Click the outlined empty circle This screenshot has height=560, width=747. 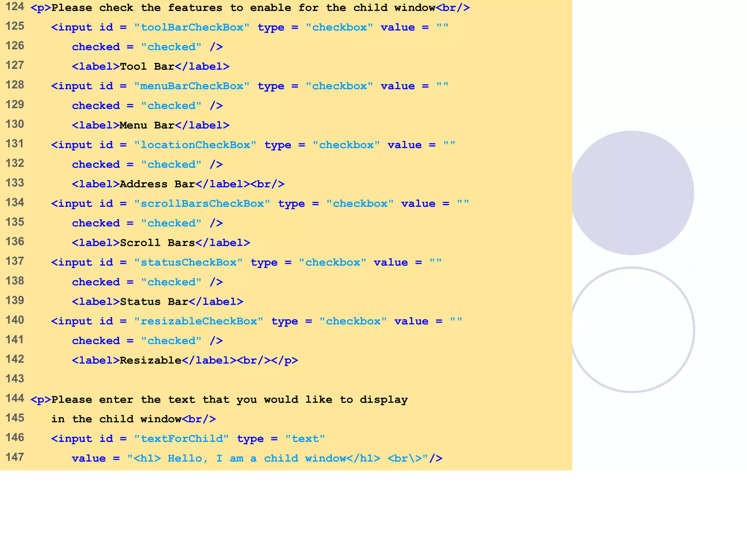(632, 330)
